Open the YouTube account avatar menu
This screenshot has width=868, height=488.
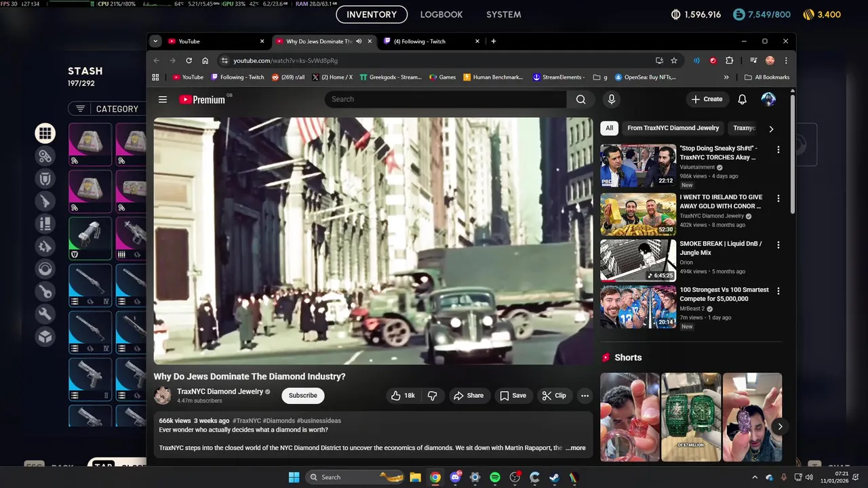click(x=768, y=99)
